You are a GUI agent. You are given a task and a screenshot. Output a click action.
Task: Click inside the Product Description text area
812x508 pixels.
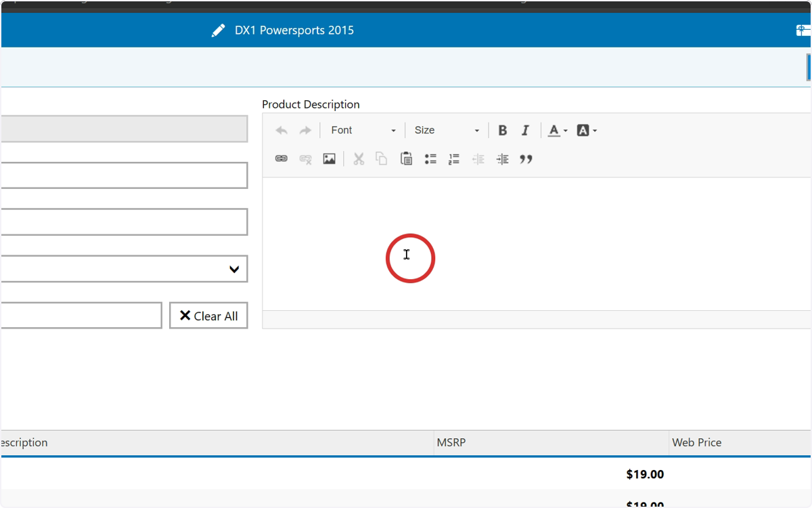(x=537, y=244)
